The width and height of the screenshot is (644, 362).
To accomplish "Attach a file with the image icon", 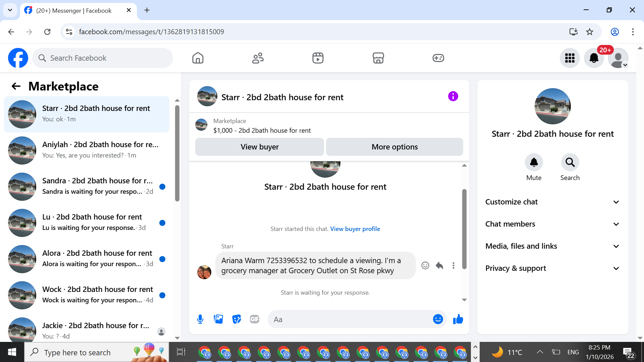I will pyautogui.click(x=218, y=319).
